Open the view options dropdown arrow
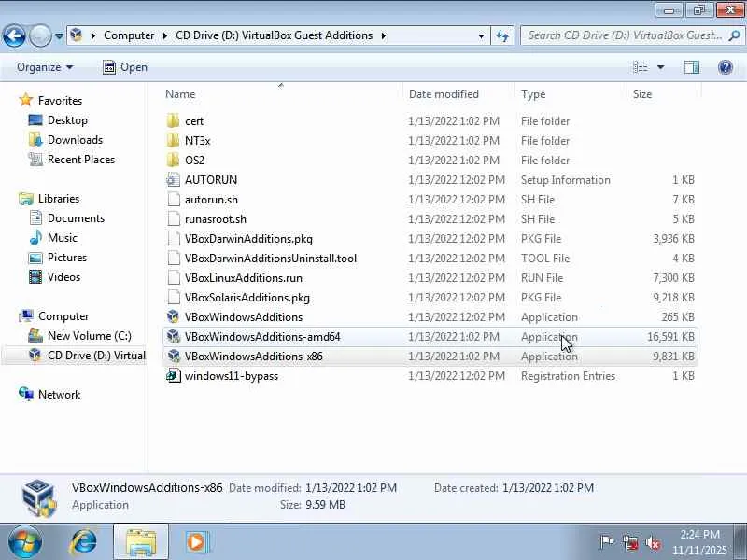The width and height of the screenshot is (747, 560). 661,67
